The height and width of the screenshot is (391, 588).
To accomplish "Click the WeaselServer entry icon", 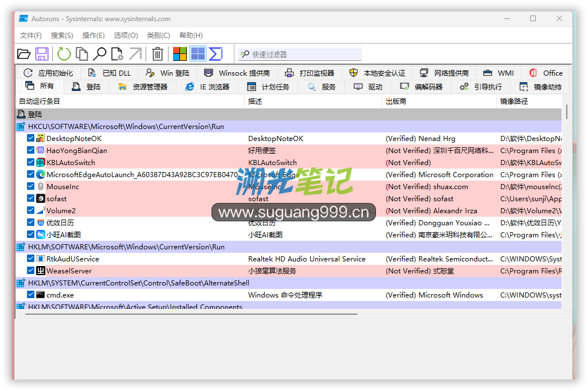I will (41, 271).
